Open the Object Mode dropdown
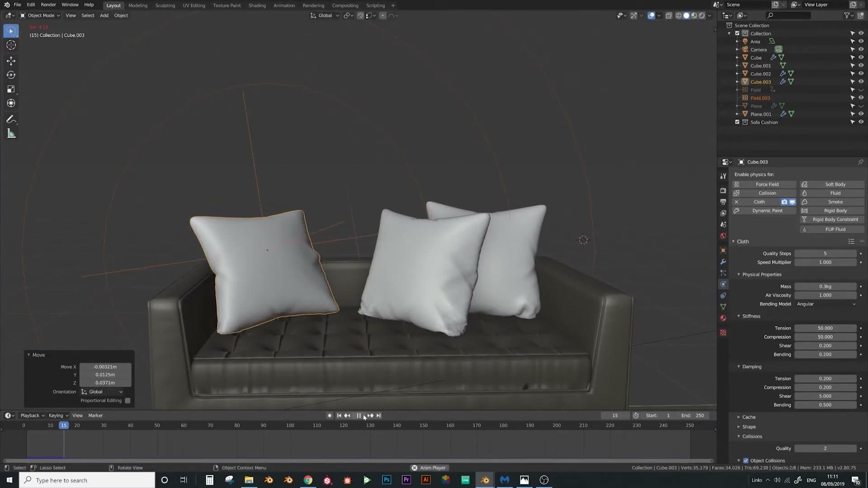This screenshot has width=868, height=488. tap(40, 15)
